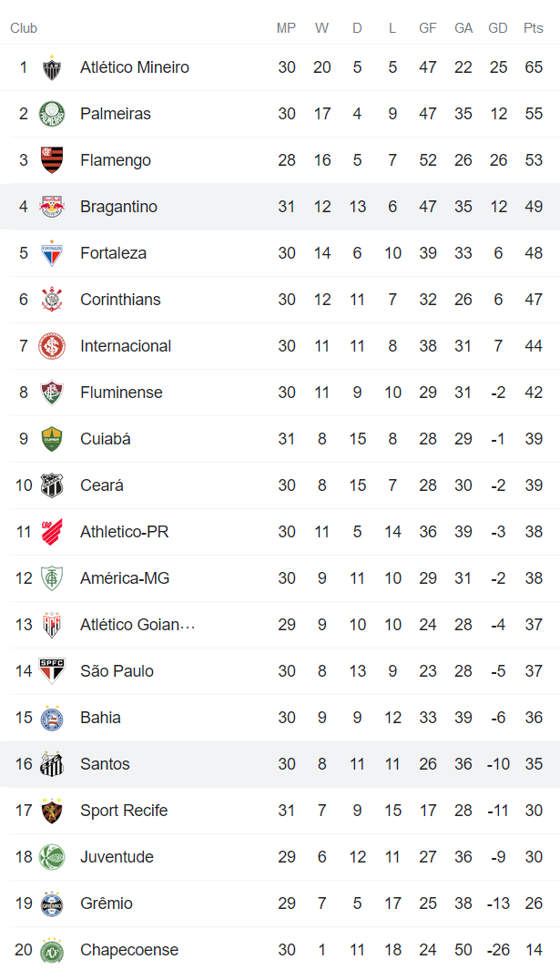Click the Internacional red crest
The height and width of the screenshot is (980, 560).
52,347
